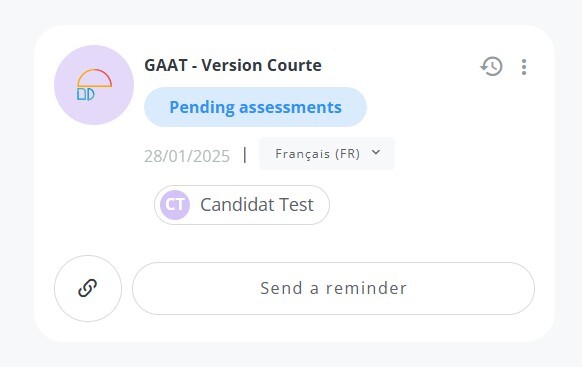
Task: Open the Candidat Test candidate chip
Action: tap(242, 205)
